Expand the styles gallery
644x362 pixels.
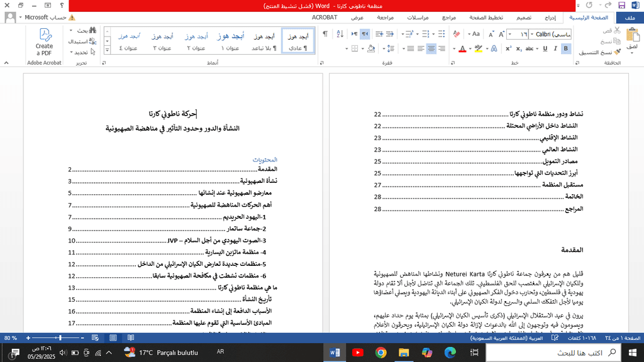click(107, 50)
